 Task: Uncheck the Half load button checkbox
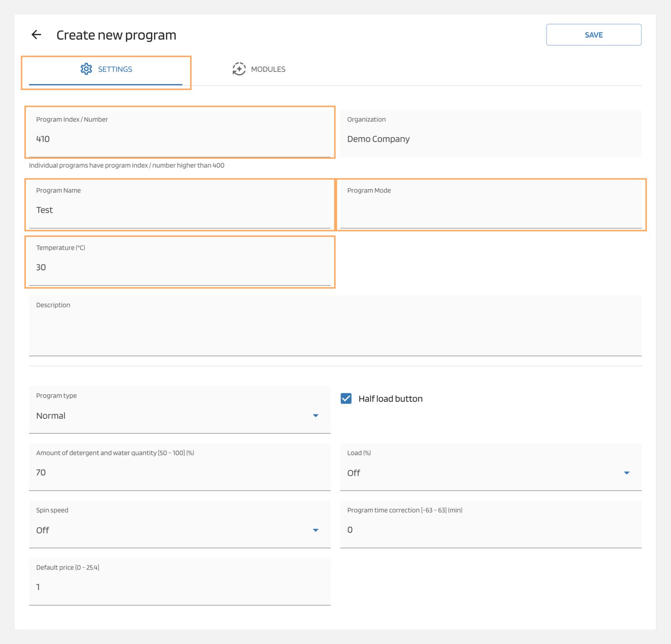pos(346,399)
